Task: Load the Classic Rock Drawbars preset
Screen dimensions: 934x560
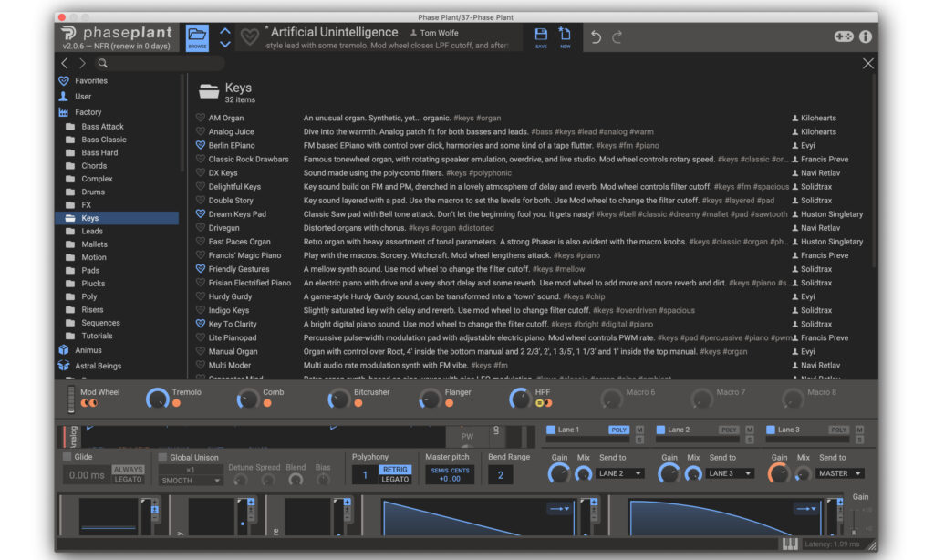Action: click(248, 159)
